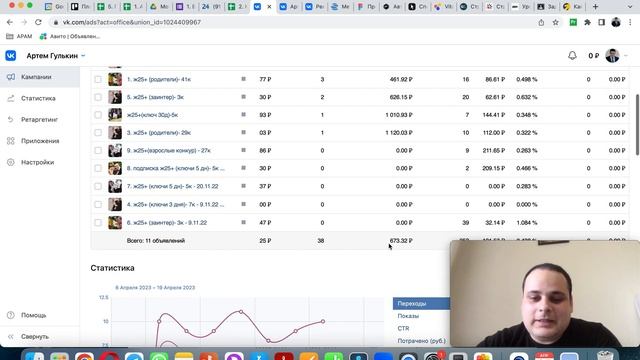Viewport: 640px width, 360px height.
Task: Open ad ж25+(ключ 30д)-5к
Action: [x=152, y=115]
